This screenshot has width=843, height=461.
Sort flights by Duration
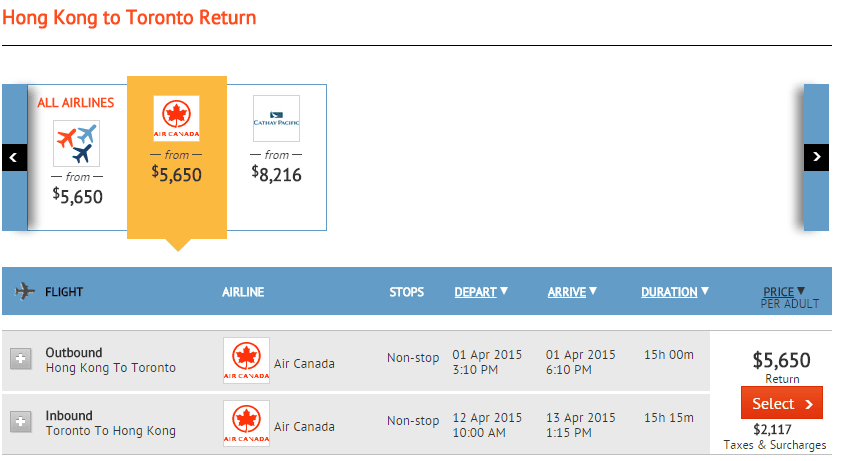(x=675, y=292)
